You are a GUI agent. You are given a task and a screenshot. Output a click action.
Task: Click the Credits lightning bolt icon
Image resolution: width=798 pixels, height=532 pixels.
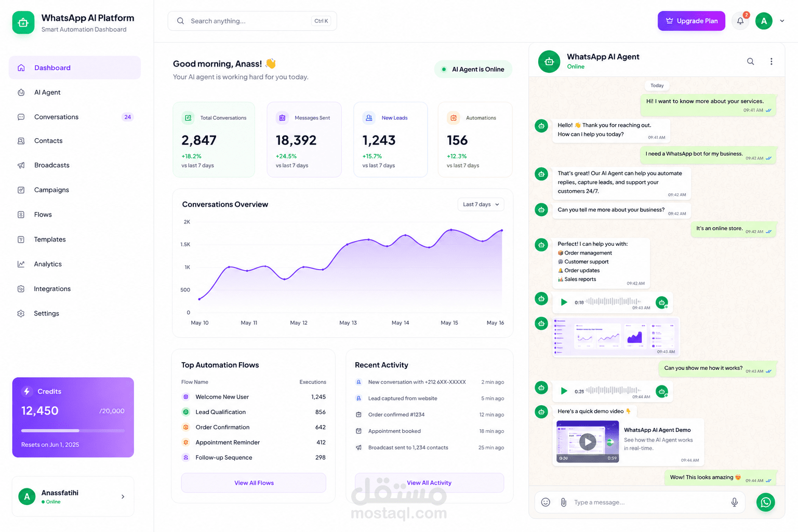(27, 391)
